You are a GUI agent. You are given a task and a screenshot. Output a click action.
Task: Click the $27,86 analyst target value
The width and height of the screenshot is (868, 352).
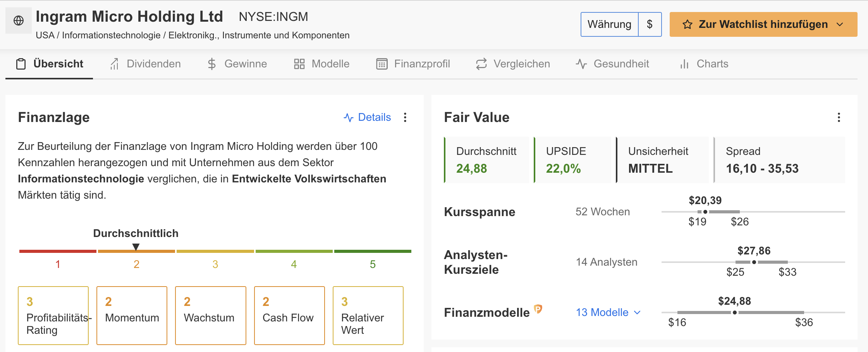pyautogui.click(x=754, y=251)
